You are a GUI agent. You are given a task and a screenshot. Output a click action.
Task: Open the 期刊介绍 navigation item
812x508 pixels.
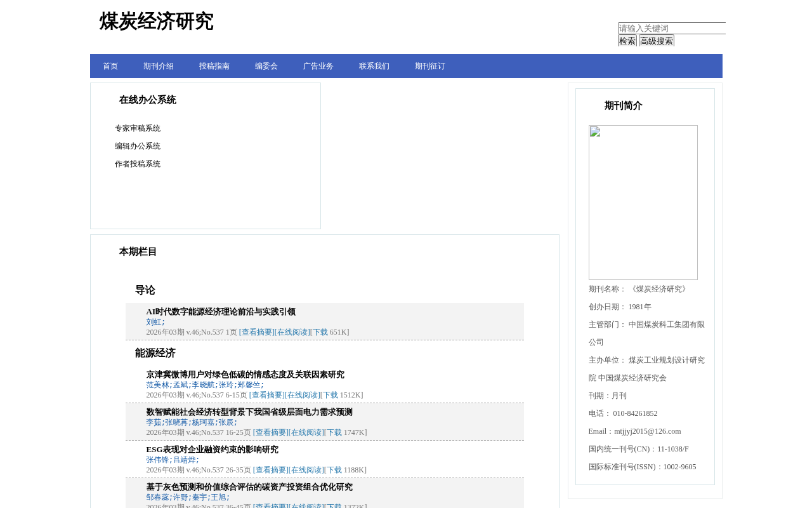click(x=159, y=66)
